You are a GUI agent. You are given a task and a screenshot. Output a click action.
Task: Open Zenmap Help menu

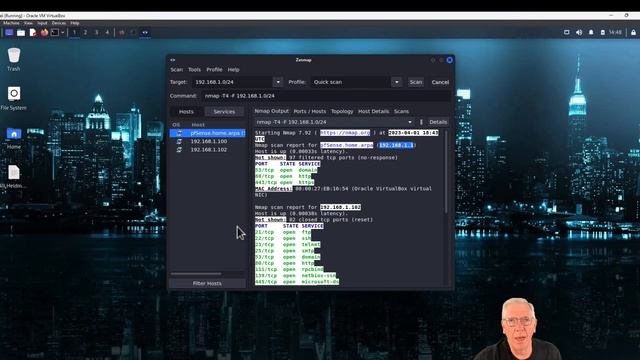[x=233, y=70]
